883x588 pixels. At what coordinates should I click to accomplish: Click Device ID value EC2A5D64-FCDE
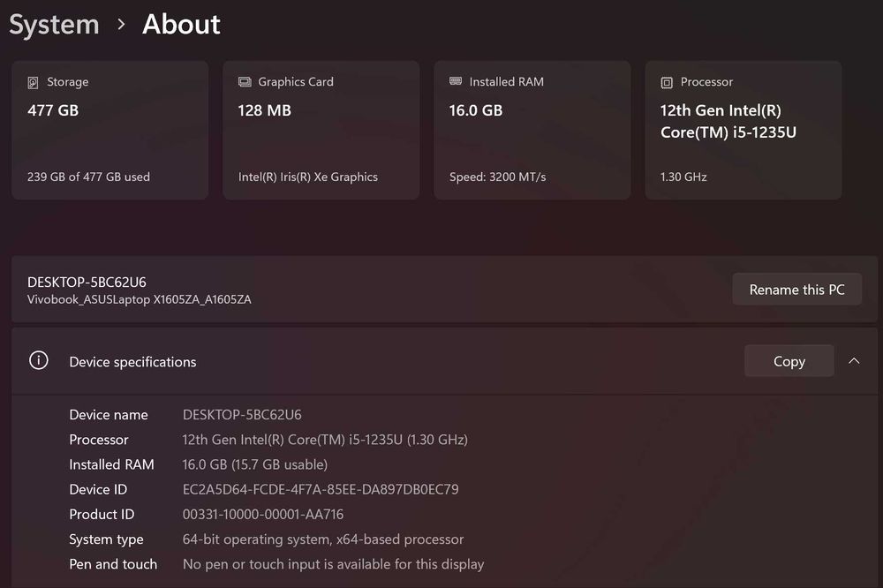point(321,489)
